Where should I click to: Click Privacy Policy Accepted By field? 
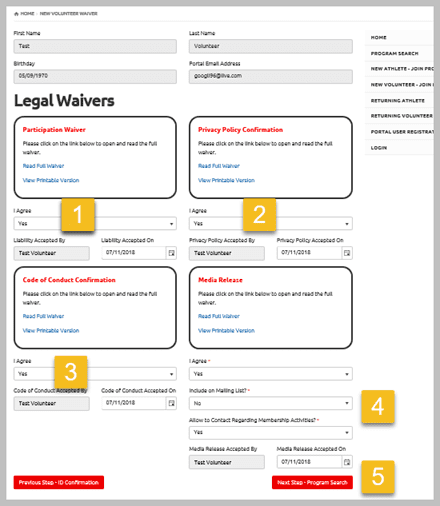point(227,253)
